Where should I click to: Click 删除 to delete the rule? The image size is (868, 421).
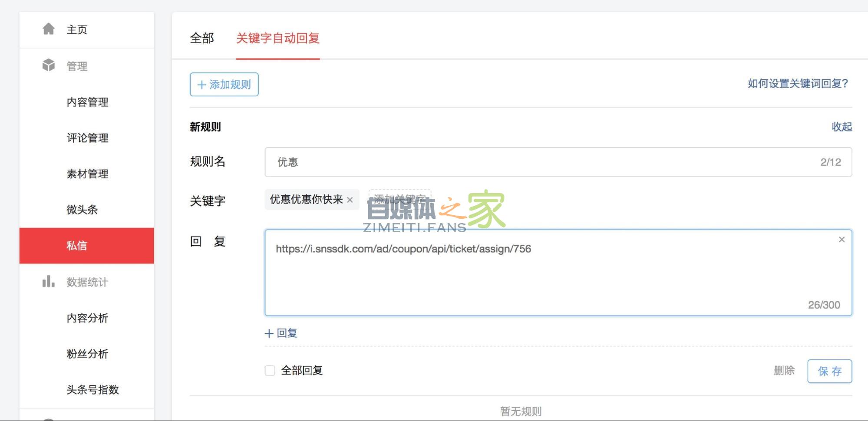coord(784,371)
